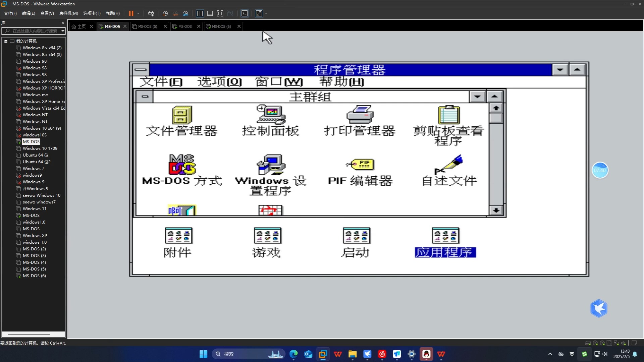Click the 主群组 vertical scrollbar thumb
The width and height of the screenshot is (644, 362).
click(x=496, y=118)
